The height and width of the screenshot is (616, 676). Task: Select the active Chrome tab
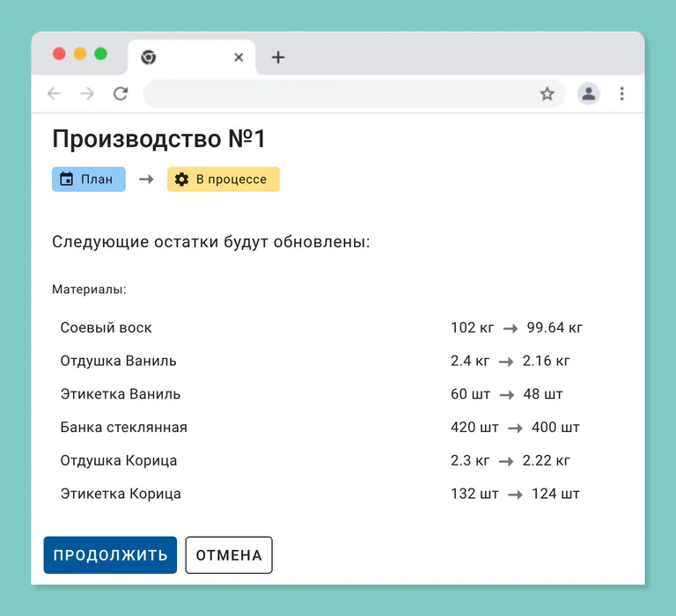click(x=192, y=57)
